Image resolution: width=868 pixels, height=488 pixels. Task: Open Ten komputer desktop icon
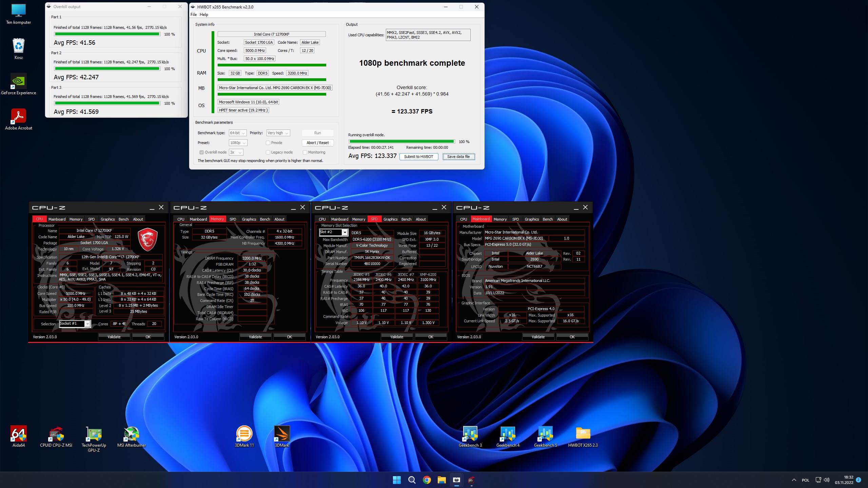click(19, 15)
